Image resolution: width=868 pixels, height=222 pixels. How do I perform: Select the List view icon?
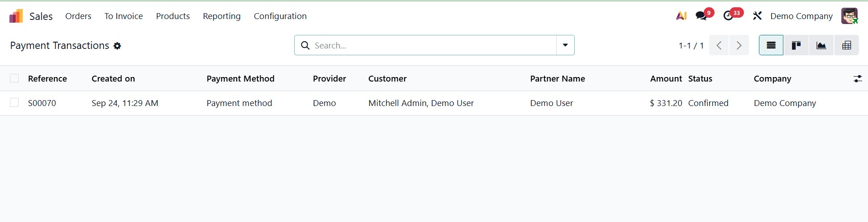pos(771,45)
